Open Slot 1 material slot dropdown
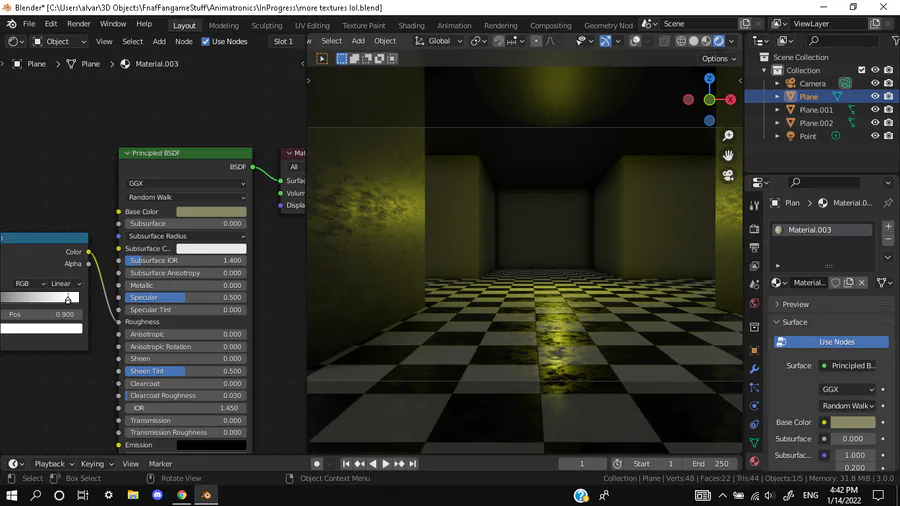The width and height of the screenshot is (900, 506). click(284, 41)
